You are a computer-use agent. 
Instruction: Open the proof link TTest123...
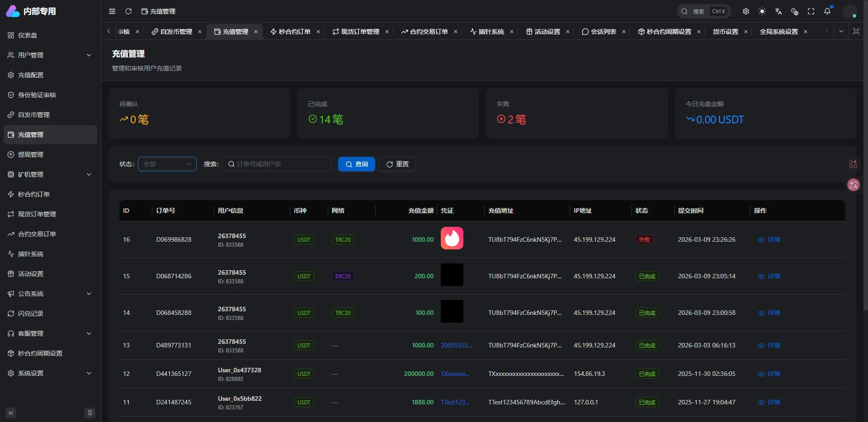click(455, 402)
